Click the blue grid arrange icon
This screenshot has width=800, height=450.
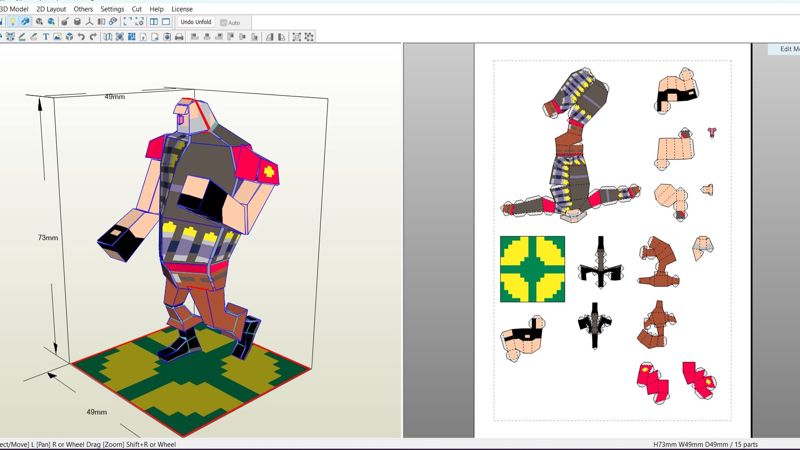click(x=132, y=37)
